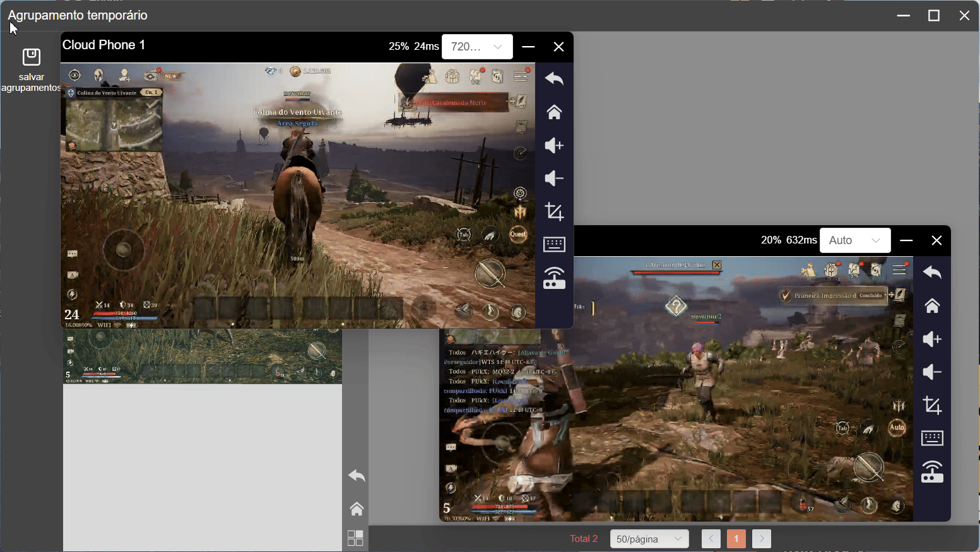The image size is (980, 552).
Task: Click back arrow in Cloud Phone 1 sidebar
Action: click(x=554, y=78)
